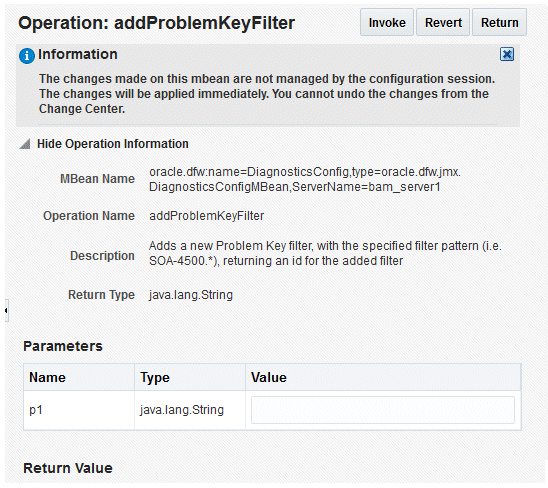Image resolution: width=548 pixels, height=488 pixels.
Task: Click the Parameters section heading
Action: [x=63, y=346]
